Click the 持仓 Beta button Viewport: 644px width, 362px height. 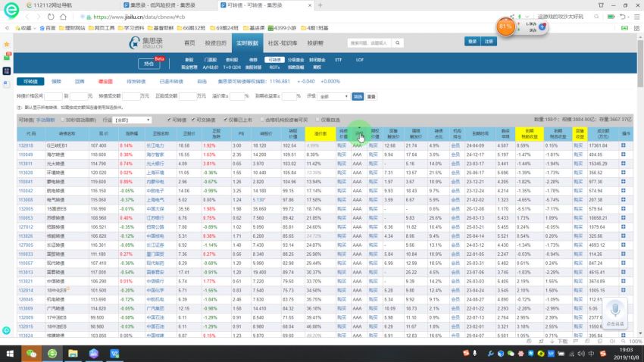(149, 64)
